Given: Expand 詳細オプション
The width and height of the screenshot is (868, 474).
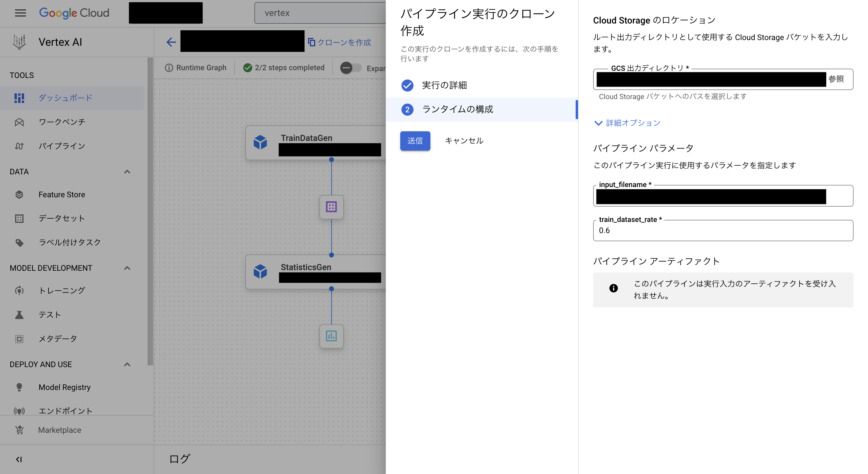Looking at the screenshot, I should coord(627,123).
